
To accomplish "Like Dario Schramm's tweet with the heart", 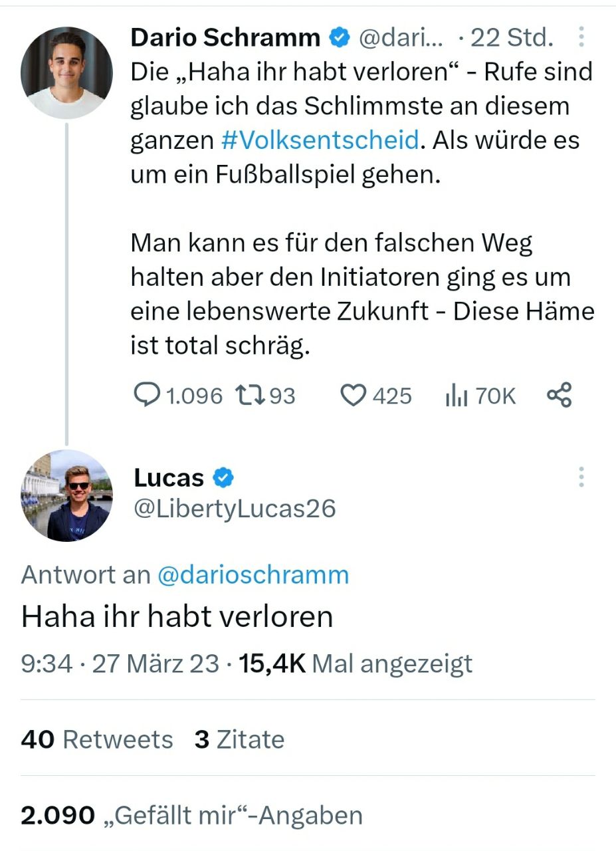I will coord(353,396).
